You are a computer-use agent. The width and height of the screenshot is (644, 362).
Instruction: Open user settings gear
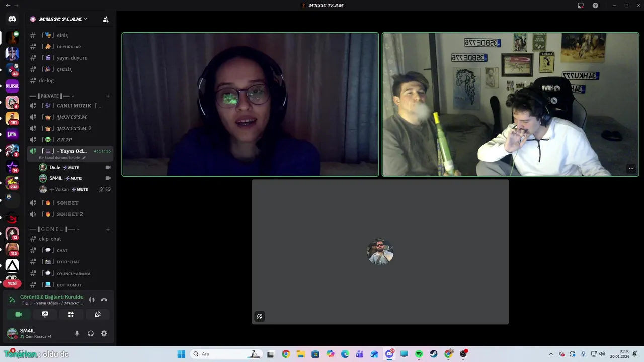[104, 333]
